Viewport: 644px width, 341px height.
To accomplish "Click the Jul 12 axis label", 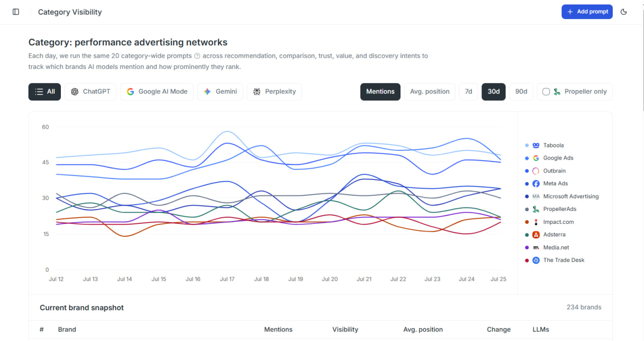I will 56,279.
